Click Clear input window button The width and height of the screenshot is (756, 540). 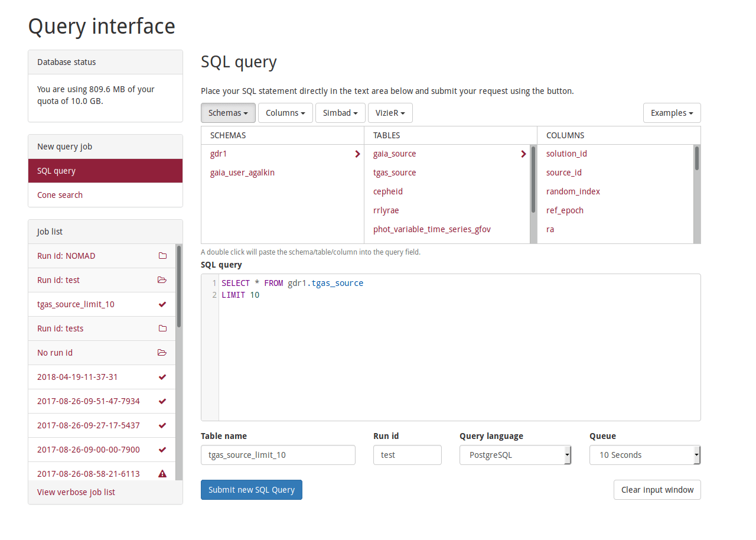[657, 490]
